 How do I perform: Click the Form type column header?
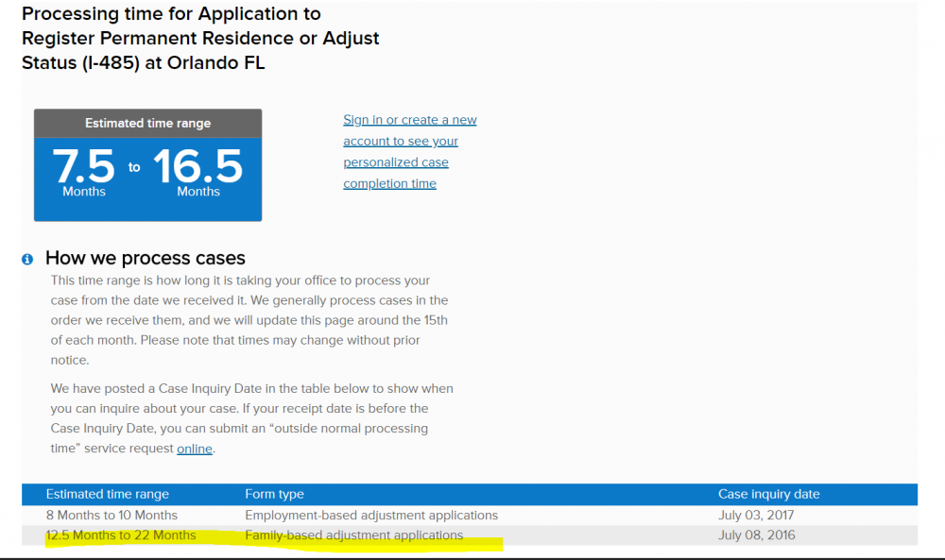274,494
